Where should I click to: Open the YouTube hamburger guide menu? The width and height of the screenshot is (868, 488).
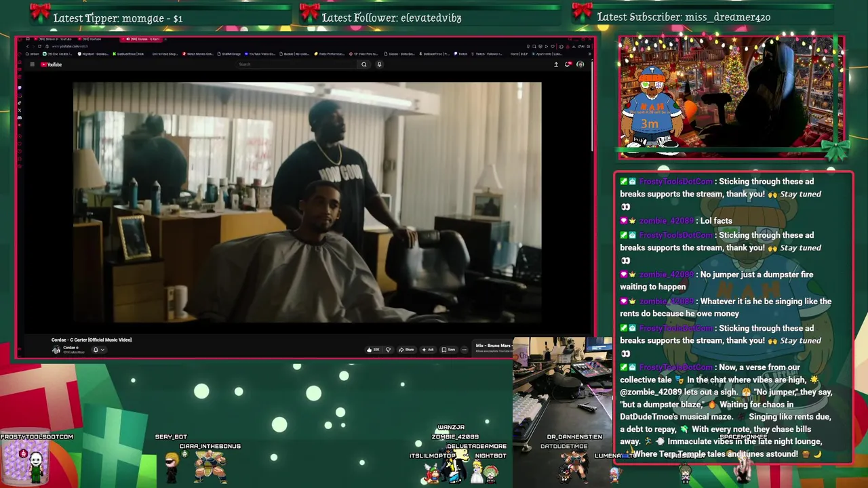coord(32,64)
